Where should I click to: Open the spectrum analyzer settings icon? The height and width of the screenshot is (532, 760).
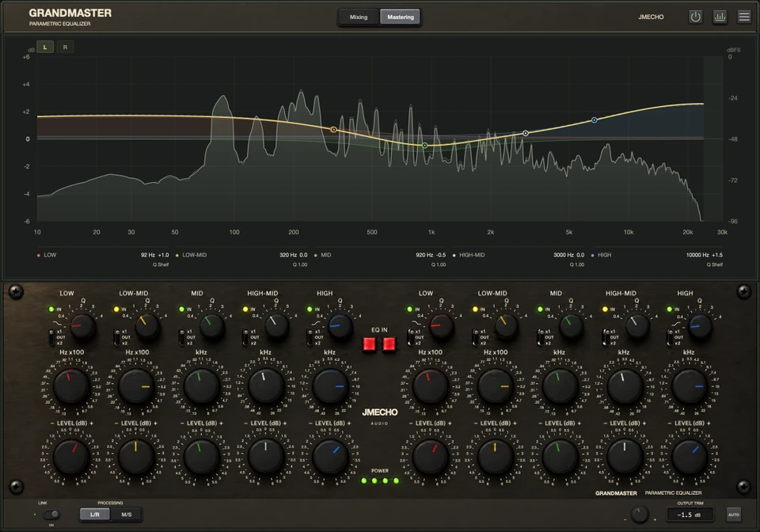pyautogui.click(x=720, y=17)
